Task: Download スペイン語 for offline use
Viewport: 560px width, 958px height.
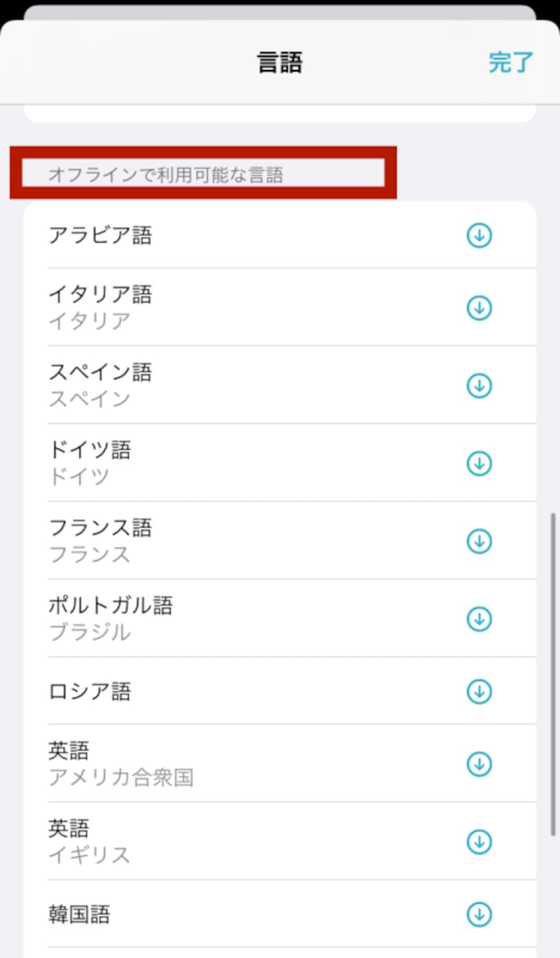Action: (x=479, y=385)
